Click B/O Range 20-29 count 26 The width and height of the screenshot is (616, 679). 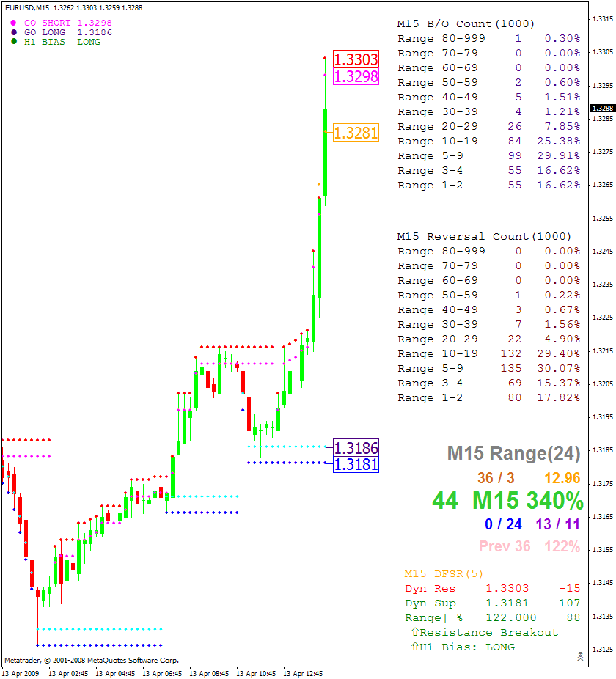[x=515, y=126]
